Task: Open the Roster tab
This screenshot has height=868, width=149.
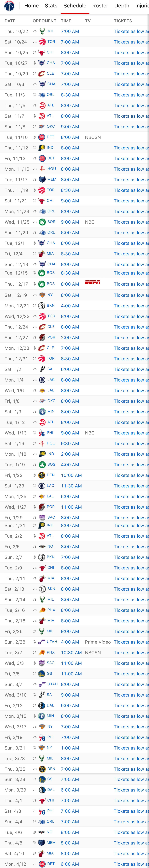Action: (100, 6)
